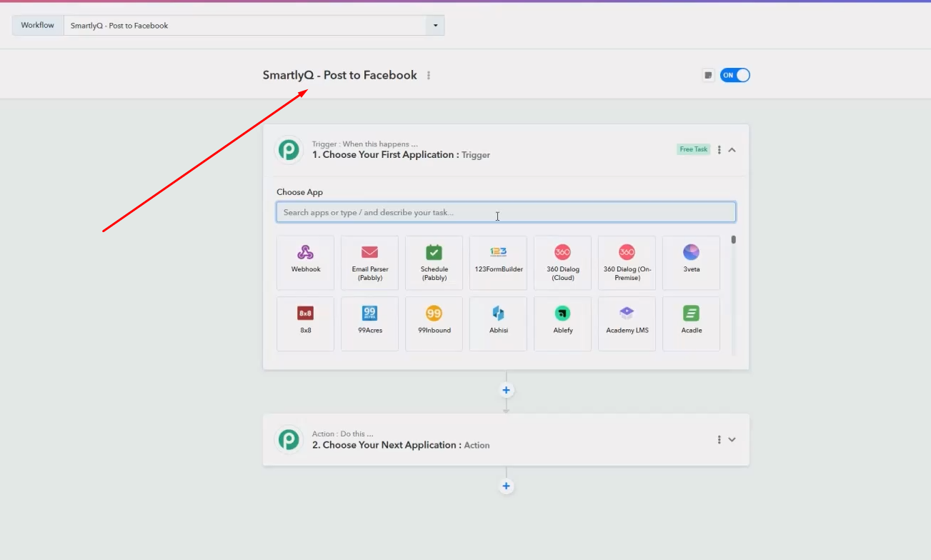
Task: Click the Free Task badge
Action: pyautogui.click(x=694, y=149)
